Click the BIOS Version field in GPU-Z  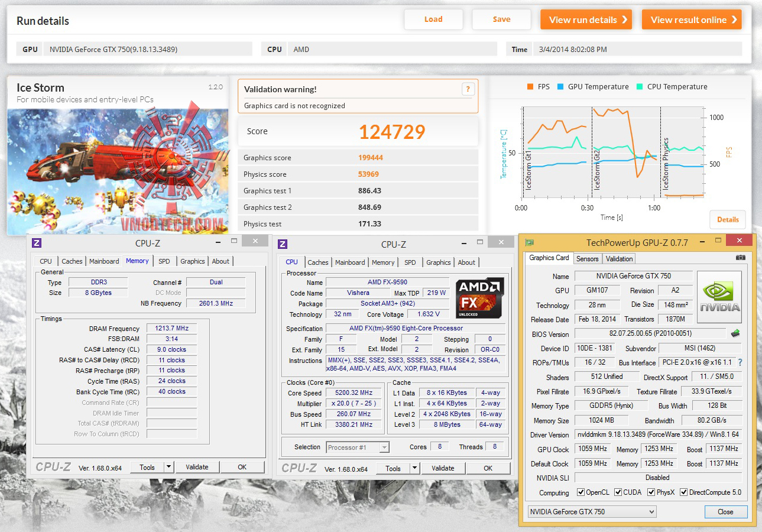[x=650, y=334]
